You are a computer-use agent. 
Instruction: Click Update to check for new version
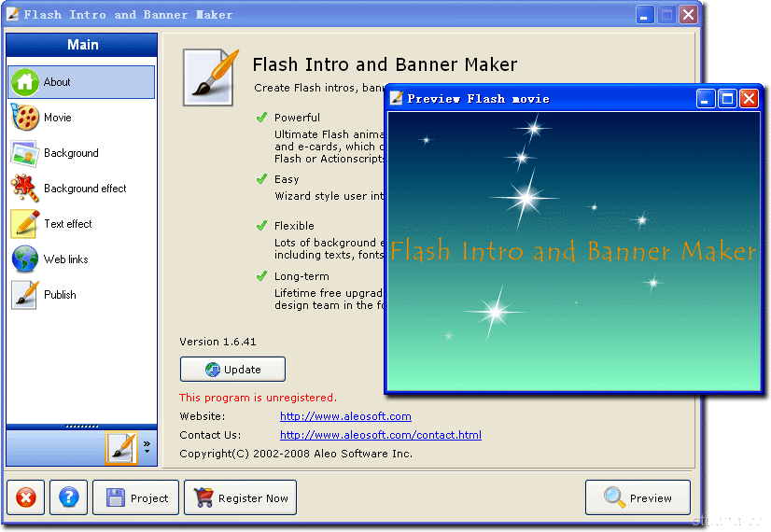(x=232, y=369)
